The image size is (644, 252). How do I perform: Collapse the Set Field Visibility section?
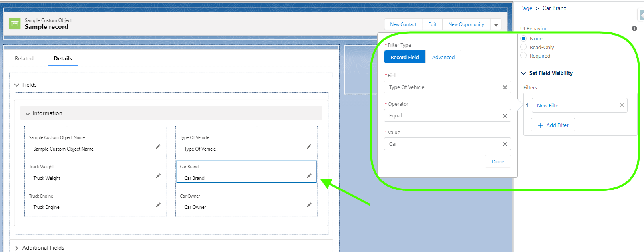(523, 73)
